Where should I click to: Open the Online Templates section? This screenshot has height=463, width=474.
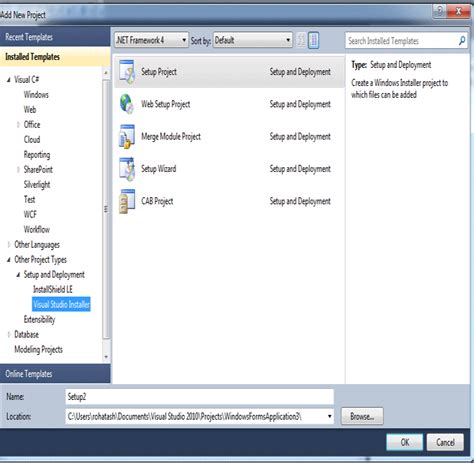pyautogui.click(x=55, y=374)
